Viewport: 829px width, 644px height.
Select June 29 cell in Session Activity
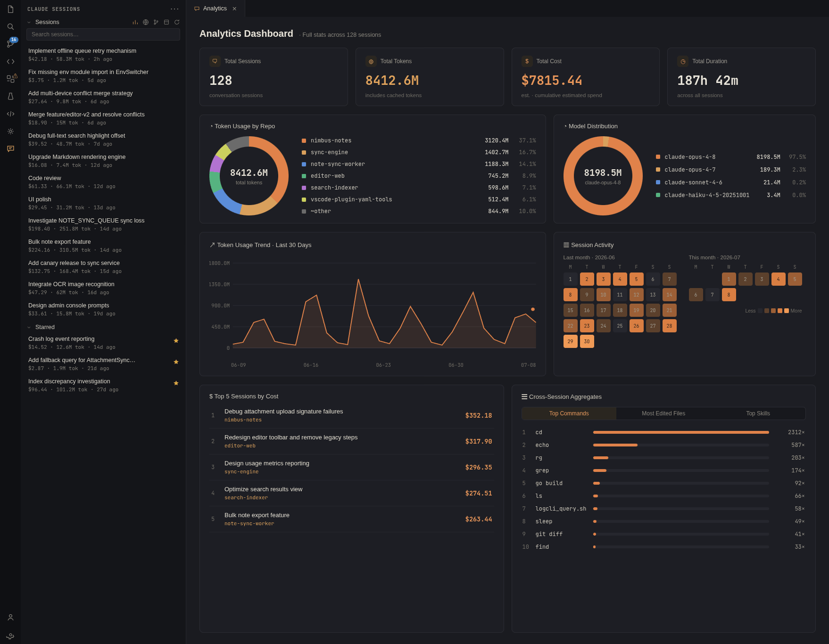click(570, 341)
